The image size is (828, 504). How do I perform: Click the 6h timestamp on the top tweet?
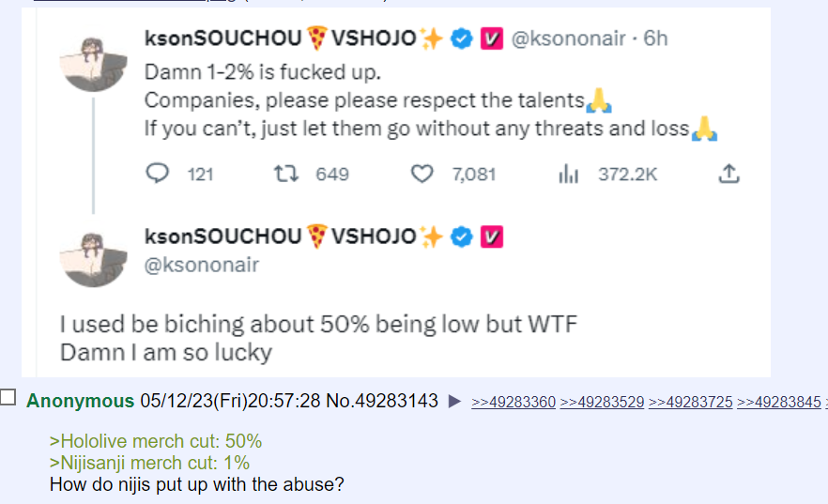[655, 38]
